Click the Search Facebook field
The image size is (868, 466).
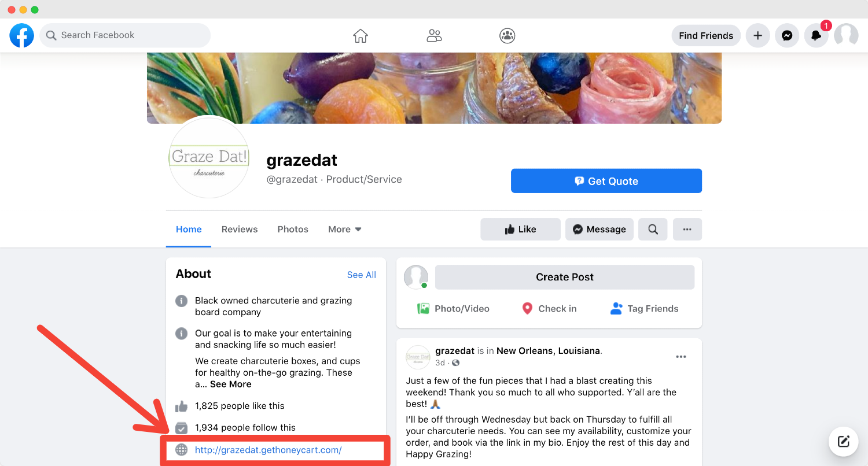click(125, 35)
